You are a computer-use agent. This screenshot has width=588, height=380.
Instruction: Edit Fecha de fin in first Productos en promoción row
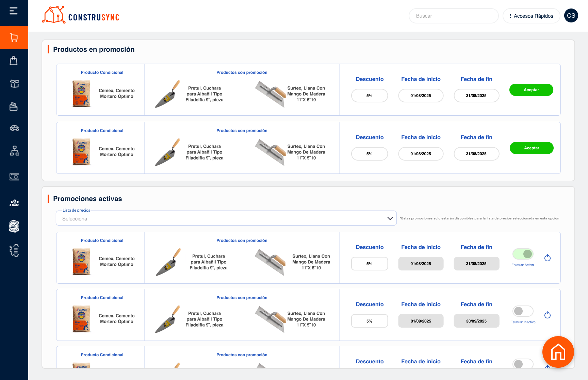(476, 96)
